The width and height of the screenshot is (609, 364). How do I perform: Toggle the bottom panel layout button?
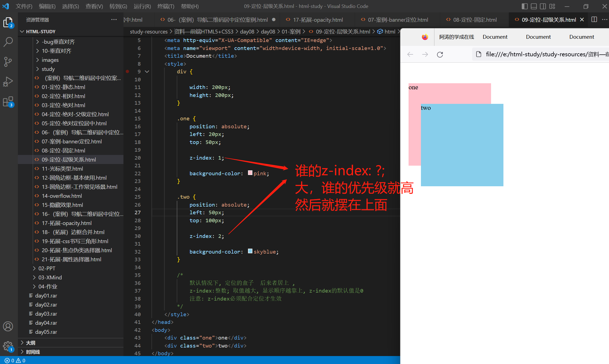534,6
